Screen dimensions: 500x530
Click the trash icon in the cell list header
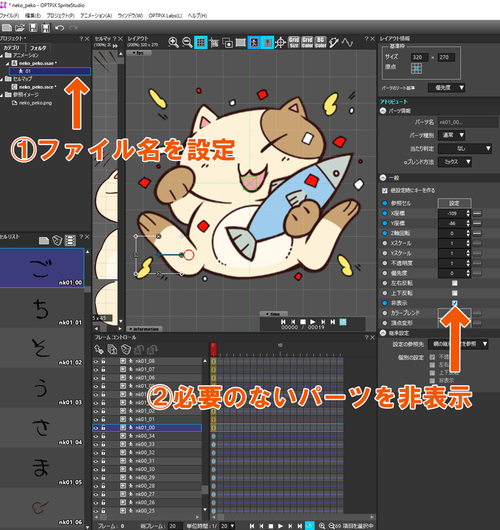[x=57, y=240]
